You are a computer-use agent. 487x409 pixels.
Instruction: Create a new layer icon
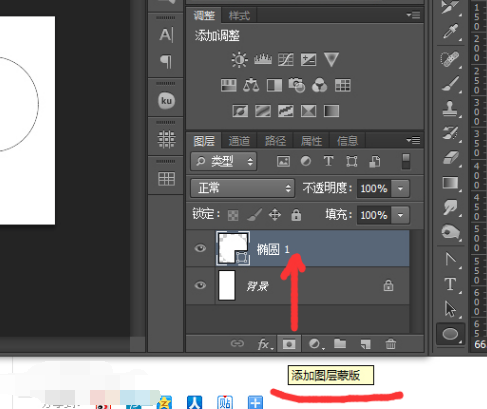pos(365,344)
